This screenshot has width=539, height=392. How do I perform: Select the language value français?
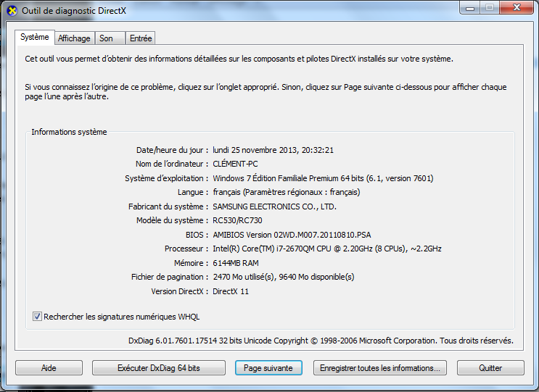click(287, 192)
